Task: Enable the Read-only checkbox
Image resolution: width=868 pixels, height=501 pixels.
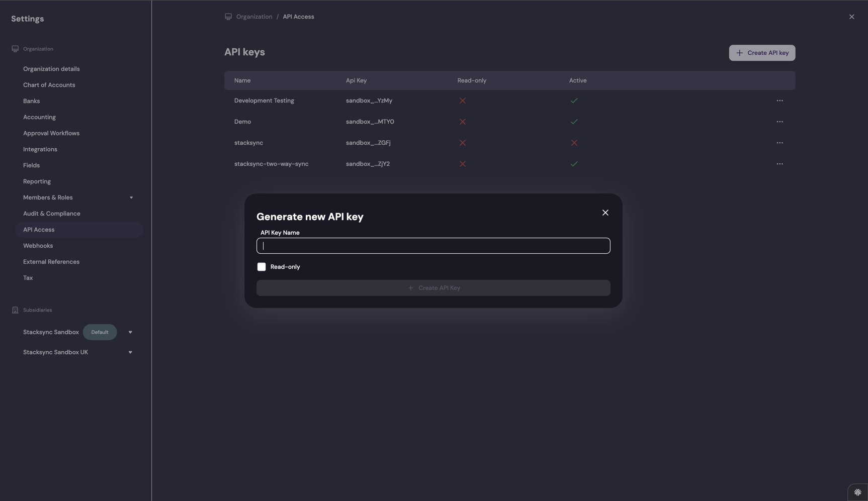Action: click(262, 267)
